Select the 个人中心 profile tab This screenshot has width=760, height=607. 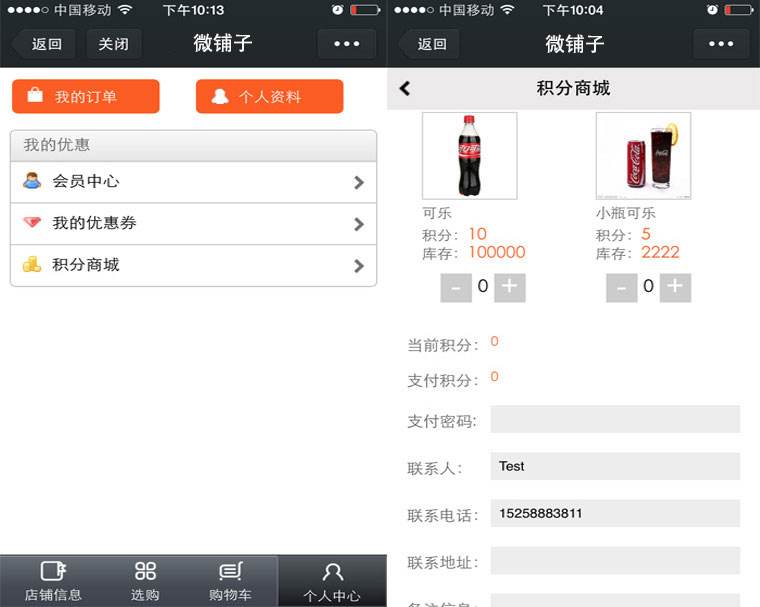332,581
